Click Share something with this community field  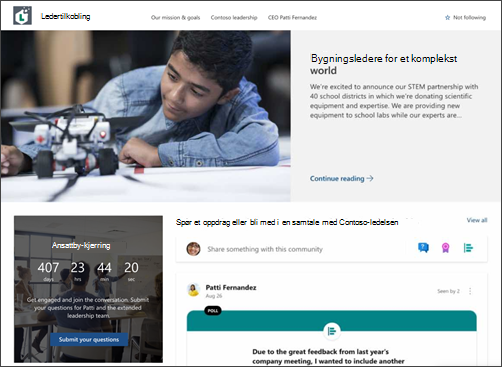pyautogui.click(x=265, y=249)
